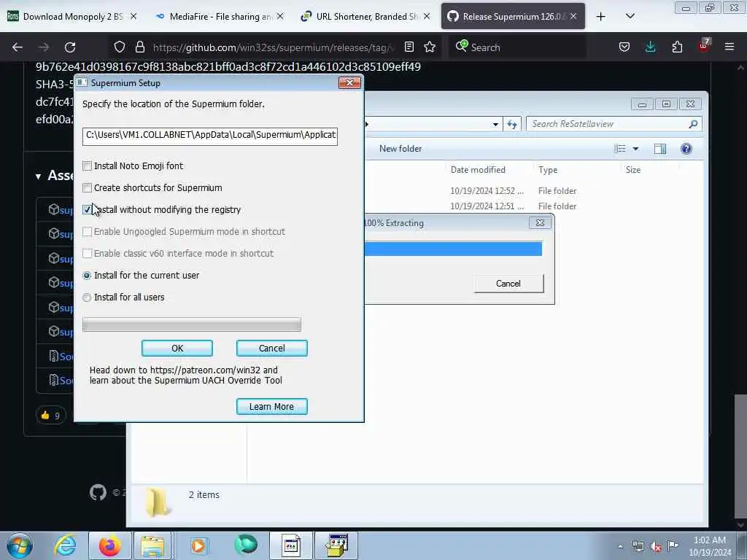Open Windows Media Player taskbar icon

(198, 545)
